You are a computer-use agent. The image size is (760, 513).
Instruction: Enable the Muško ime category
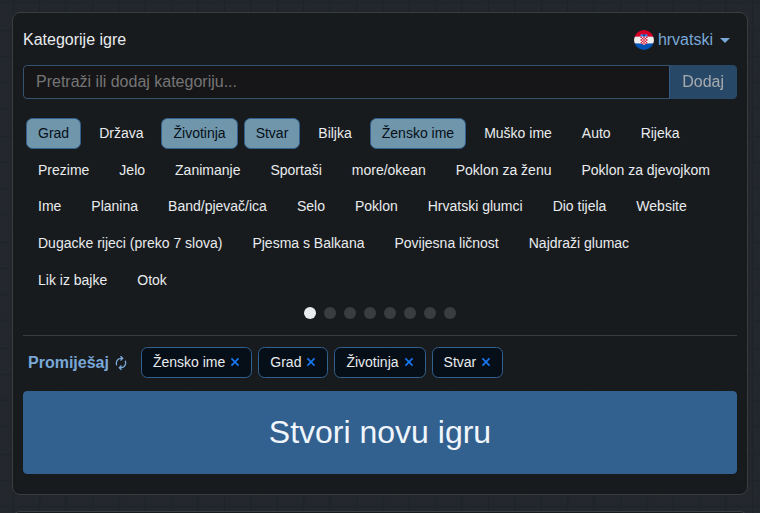click(x=518, y=133)
